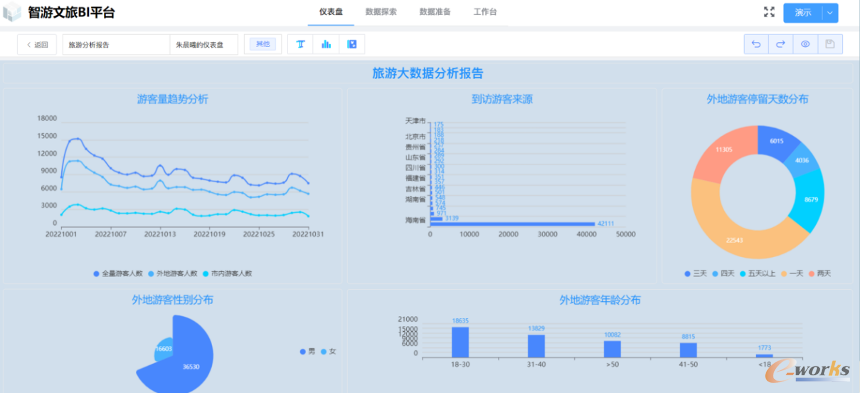
Task: Click the 旅游分析报告 name field
Action: pyautogui.click(x=116, y=45)
